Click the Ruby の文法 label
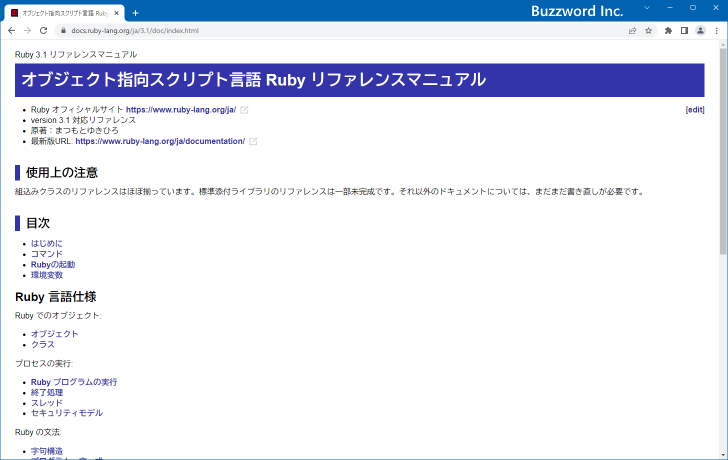The image size is (728, 460). pyautogui.click(x=38, y=433)
